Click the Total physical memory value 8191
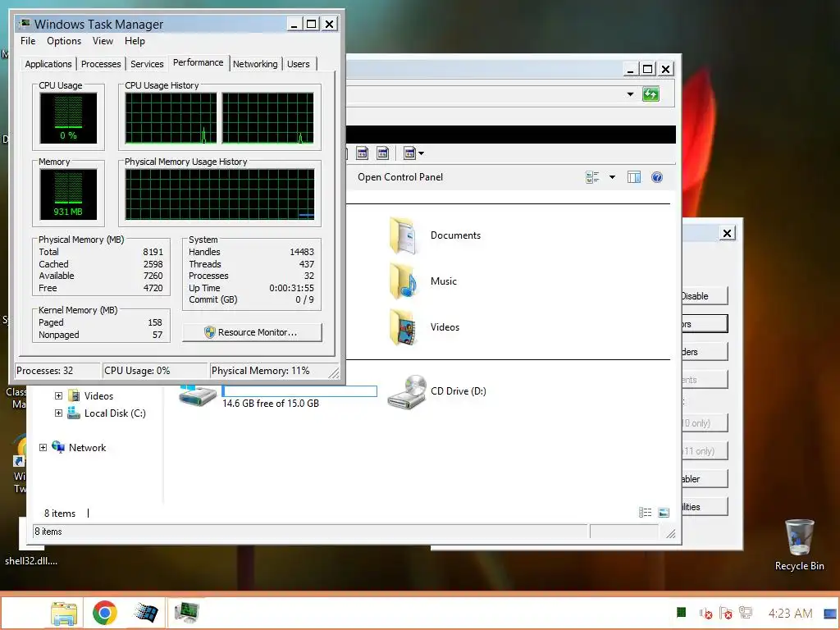 pos(153,252)
